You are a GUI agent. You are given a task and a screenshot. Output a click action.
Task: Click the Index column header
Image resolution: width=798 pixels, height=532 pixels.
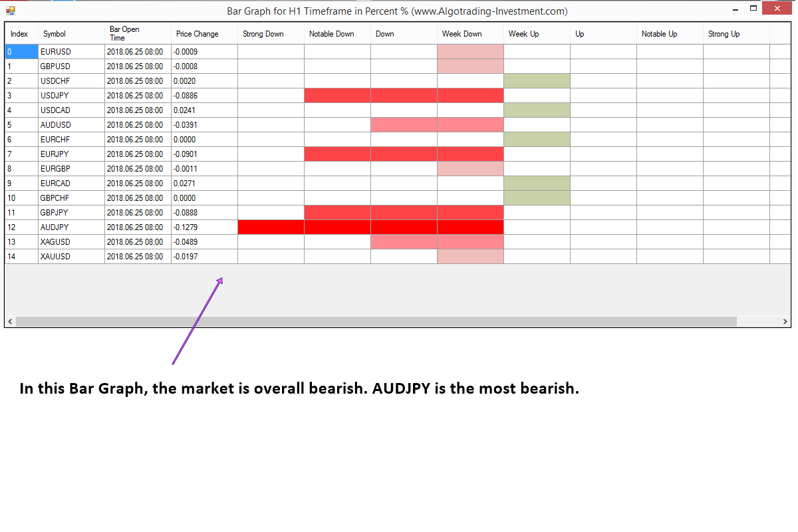tap(21, 34)
